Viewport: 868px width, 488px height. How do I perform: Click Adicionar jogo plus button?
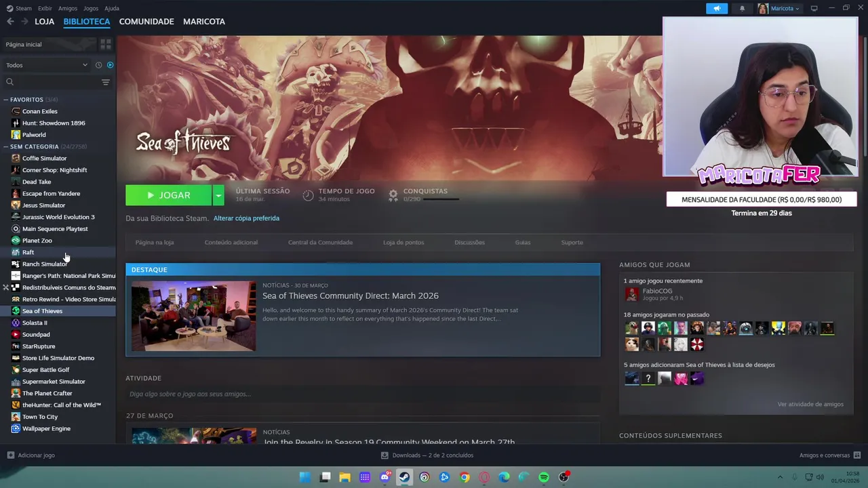(10, 455)
